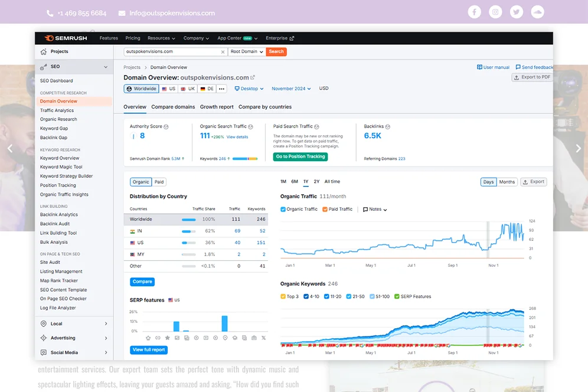Open the Company dropdown menu

196,38
